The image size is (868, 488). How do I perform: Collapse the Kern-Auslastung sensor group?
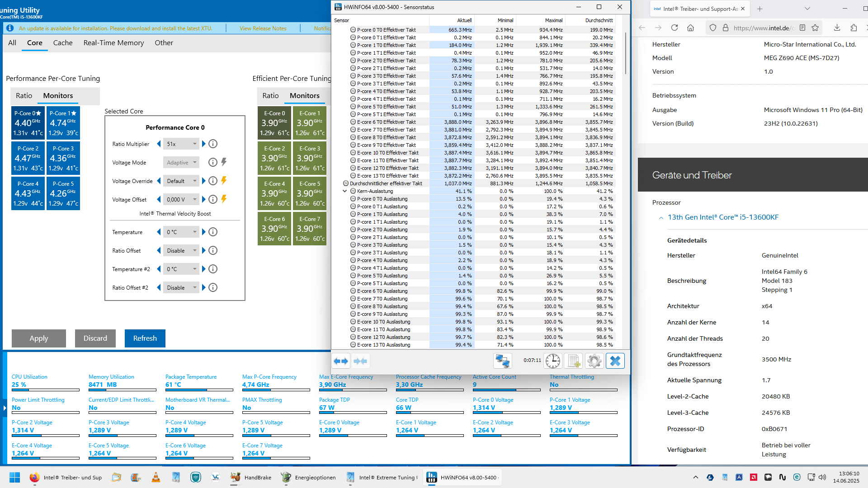(x=345, y=191)
